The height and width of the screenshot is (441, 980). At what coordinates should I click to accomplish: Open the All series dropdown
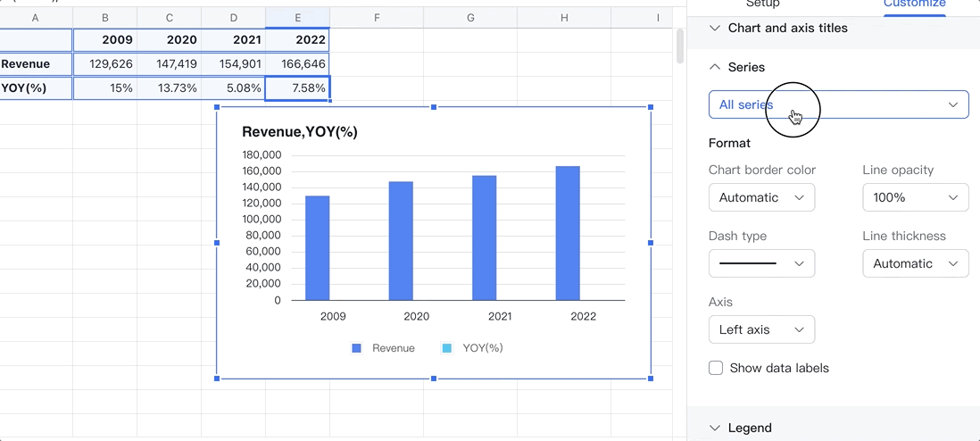click(839, 104)
